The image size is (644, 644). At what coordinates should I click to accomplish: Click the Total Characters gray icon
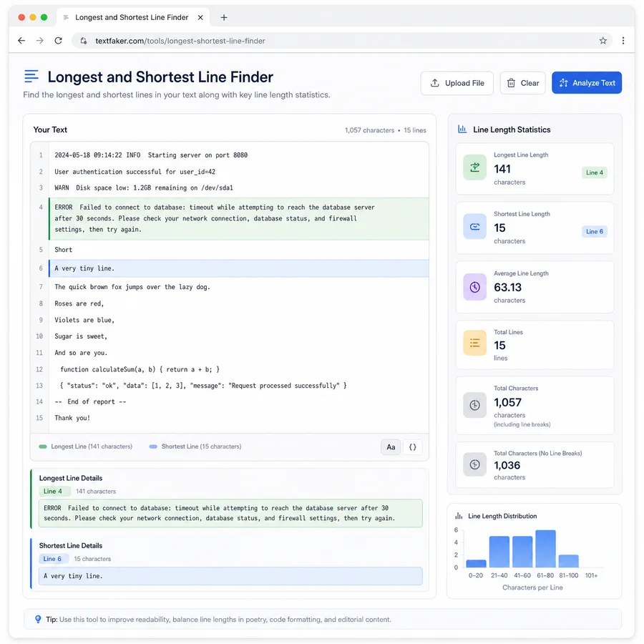point(475,406)
